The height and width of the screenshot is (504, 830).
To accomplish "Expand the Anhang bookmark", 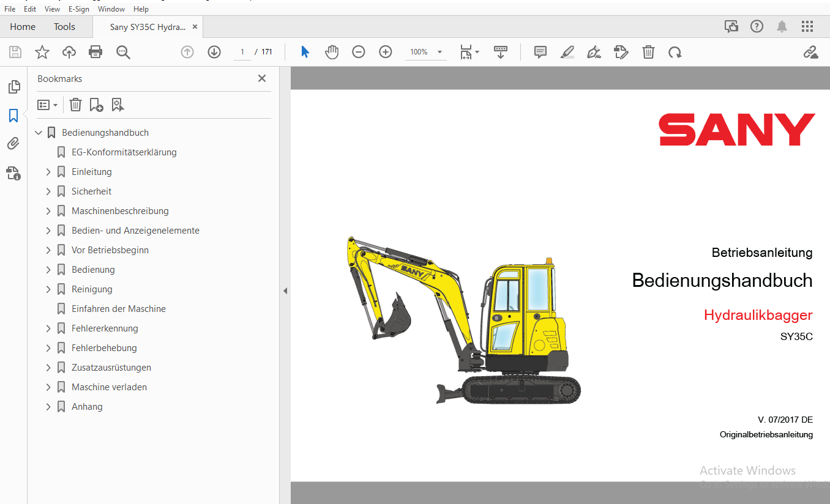I will point(48,407).
